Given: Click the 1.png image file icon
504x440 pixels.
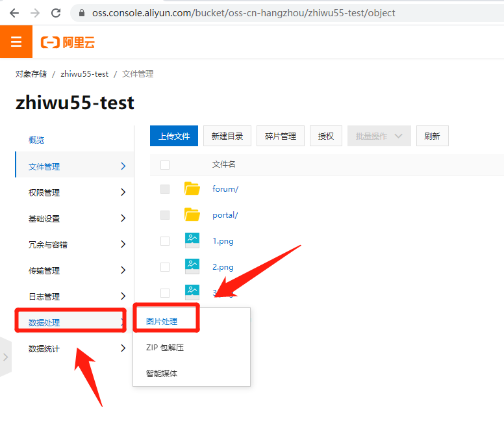Looking at the screenshot, I should (x=192, y=240).
